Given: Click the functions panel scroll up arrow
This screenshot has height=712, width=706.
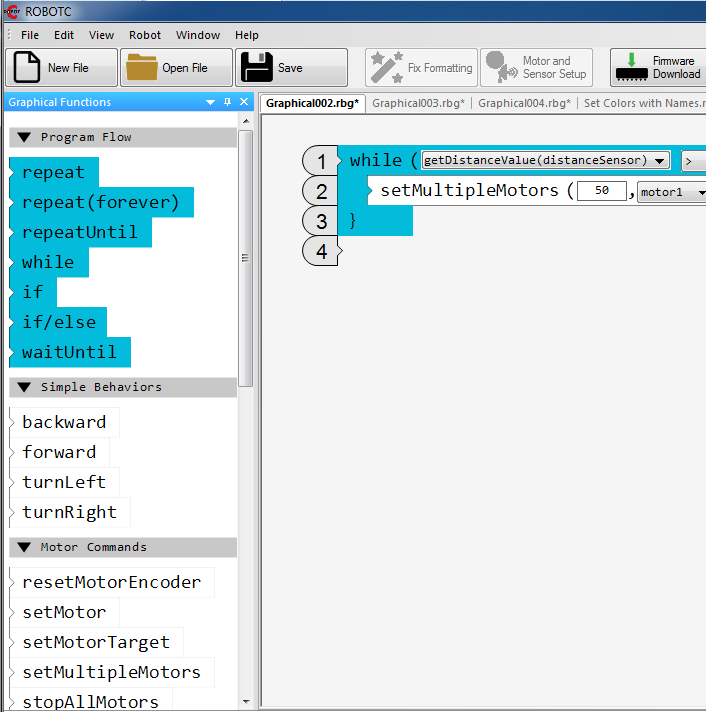Looking at the screenshot, I should tap(246, 121).
